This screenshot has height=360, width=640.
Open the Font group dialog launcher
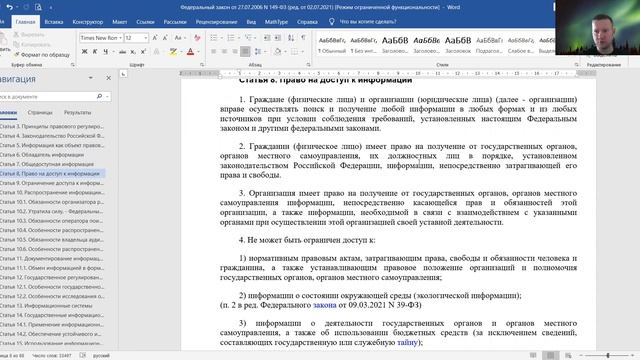202,65
